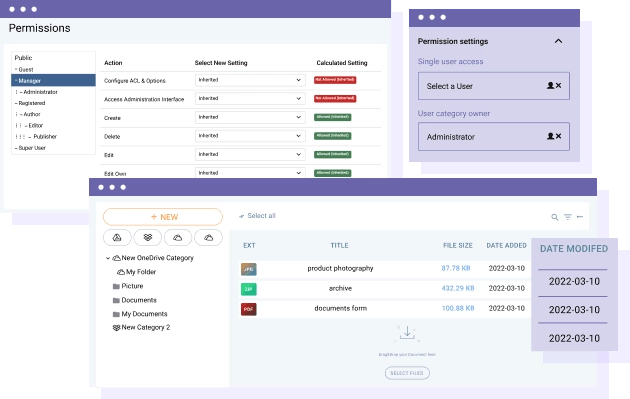Click the archive file title
630x399 pixels.
[x=340, y=288]
